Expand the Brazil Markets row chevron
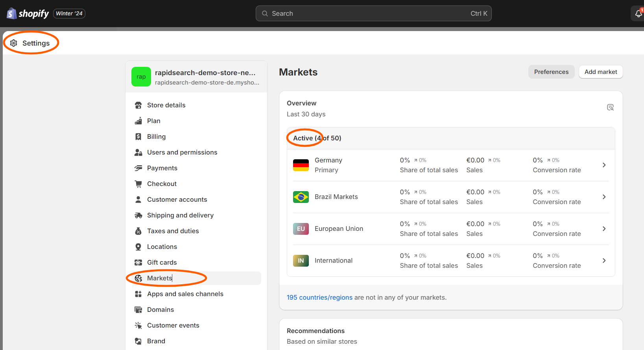644x350 pixels. 604,197
